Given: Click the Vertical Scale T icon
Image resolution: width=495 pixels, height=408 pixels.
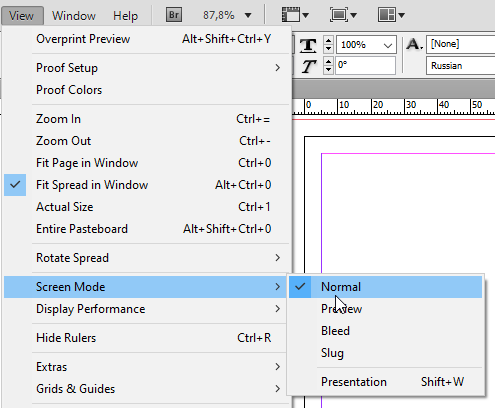Looking at the screenshot, I should coord(308,45).
